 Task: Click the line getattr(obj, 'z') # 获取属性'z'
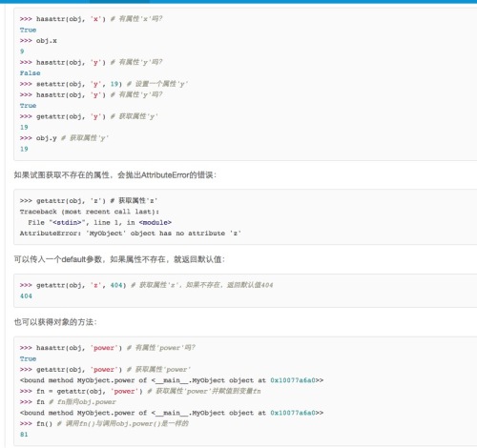89,201
